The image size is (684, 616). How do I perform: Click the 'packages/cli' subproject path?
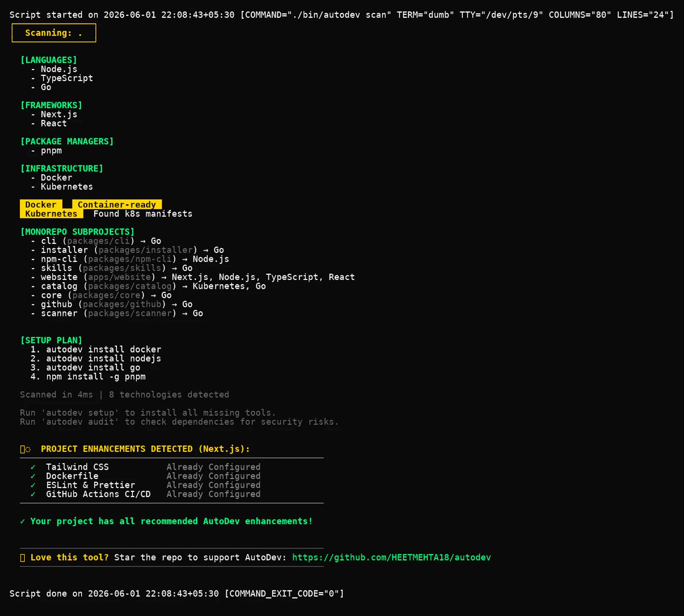(98, 241)
